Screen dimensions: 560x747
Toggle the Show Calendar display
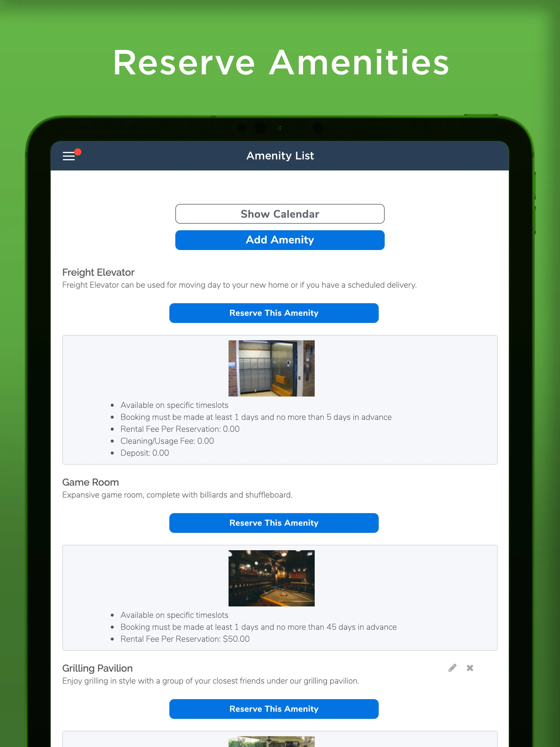[279, 213]
